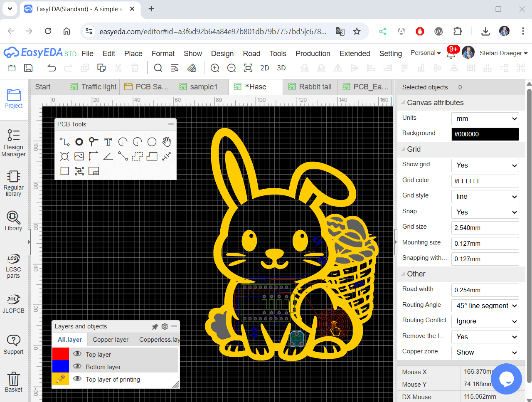Select the Circle tool in PCB Tools

point(152,142)
